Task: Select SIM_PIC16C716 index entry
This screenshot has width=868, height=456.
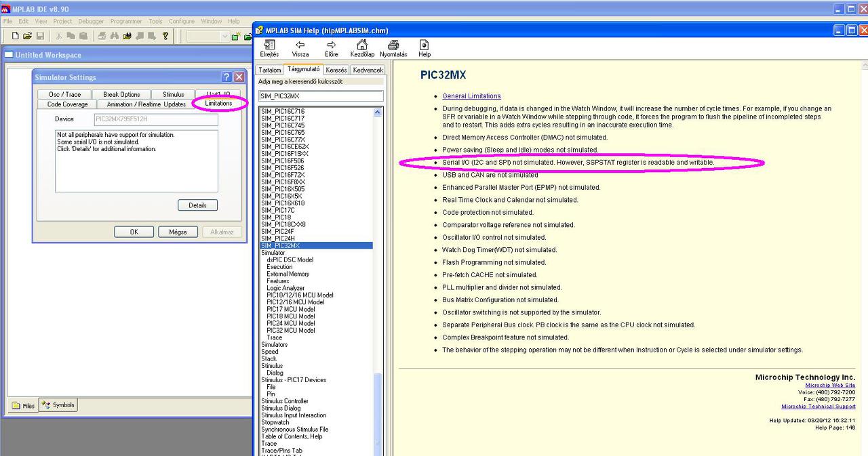Action: (x=283, y=111)
